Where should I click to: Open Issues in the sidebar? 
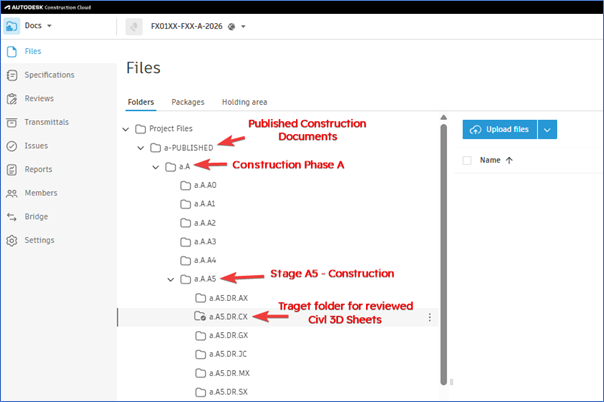coord(36,146)
